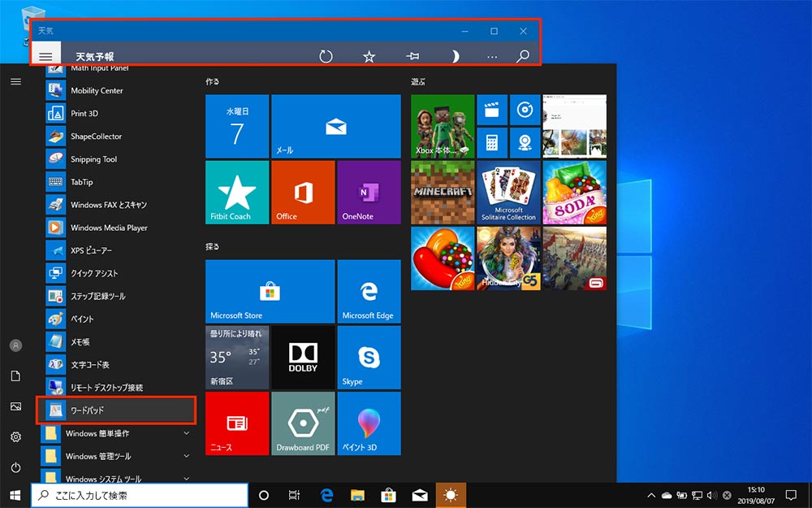Open the Xbox 本体 tile
Viewport: 812px width, 508px height.
(443, 126)
